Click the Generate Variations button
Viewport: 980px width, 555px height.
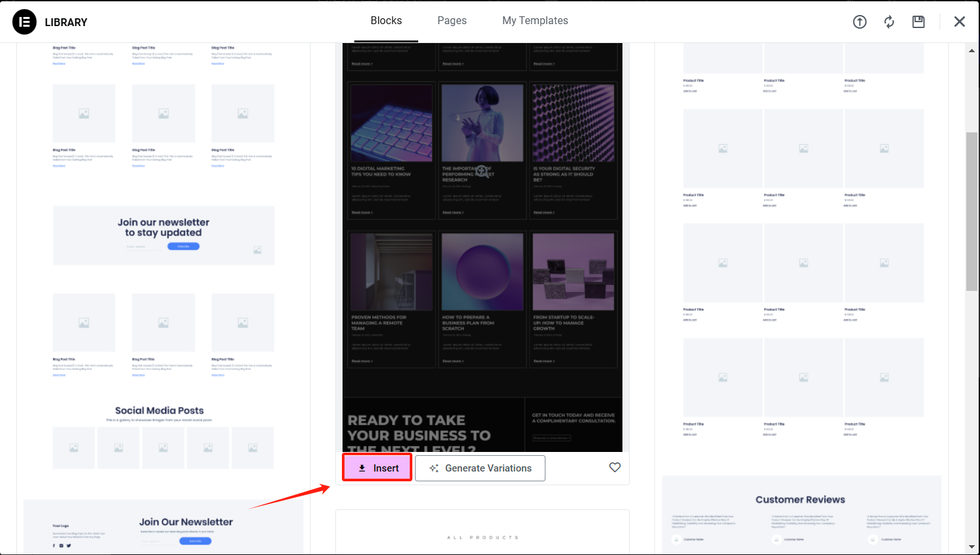(480, 468)
